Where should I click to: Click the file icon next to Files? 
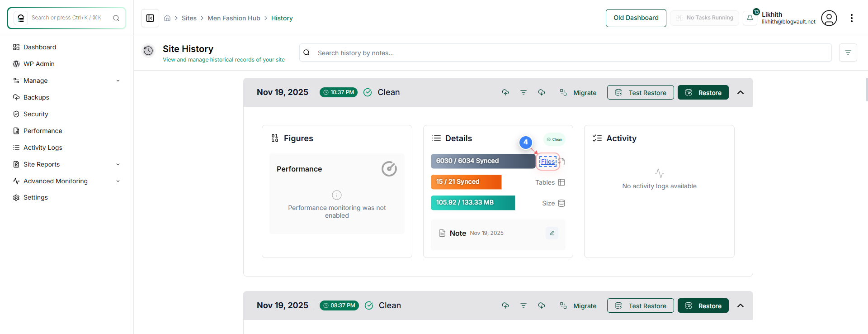562,162
